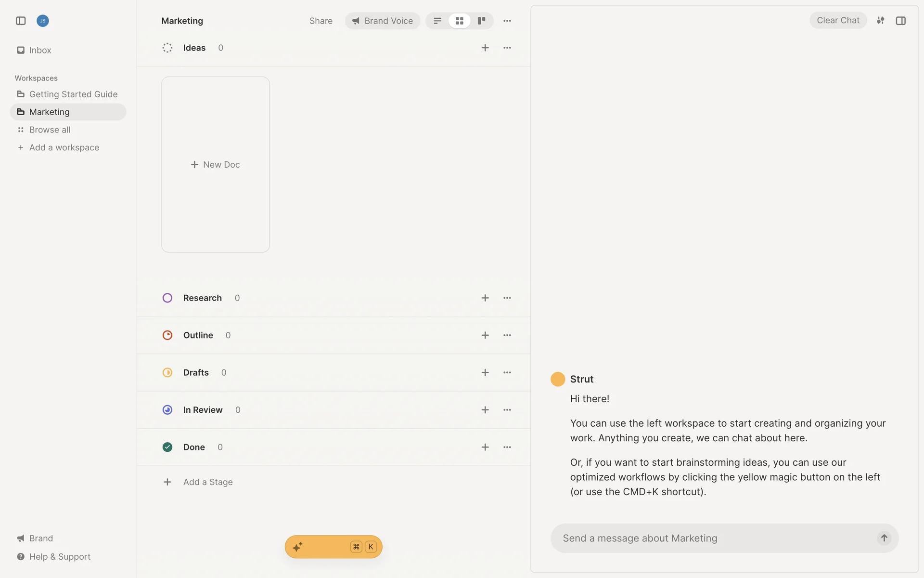This screenshot has height=578, width=924.
Task: Open the Ideas stage options menu
Action: (507, 48)
